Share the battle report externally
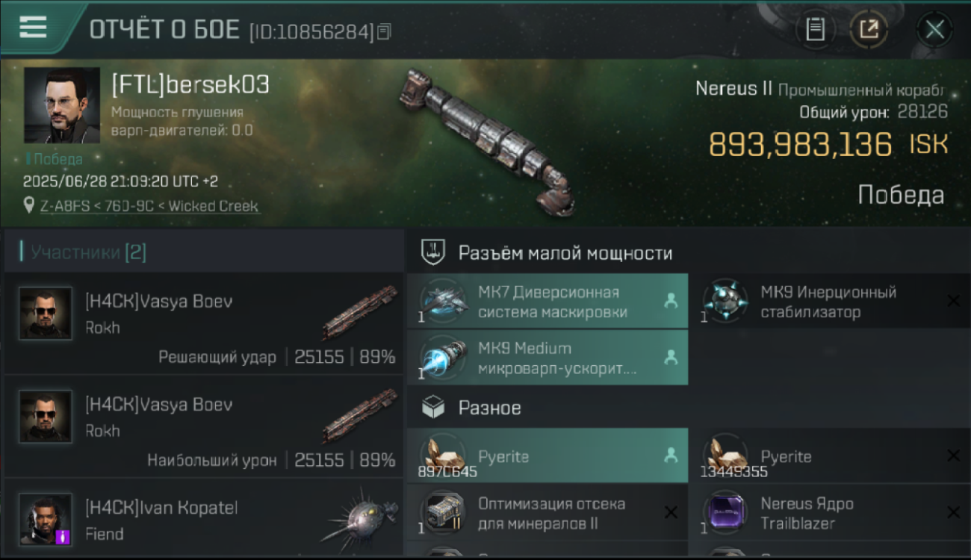The image size is (971, 560). click(869, 30)
